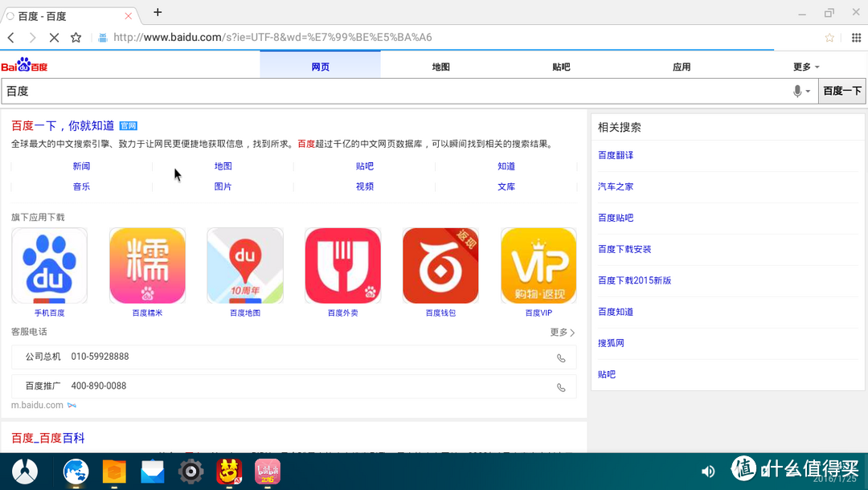Open the 百度地图 app icon
Image resolution: width=868 pixels, height=490 pixels.
[x=245, y=266]
